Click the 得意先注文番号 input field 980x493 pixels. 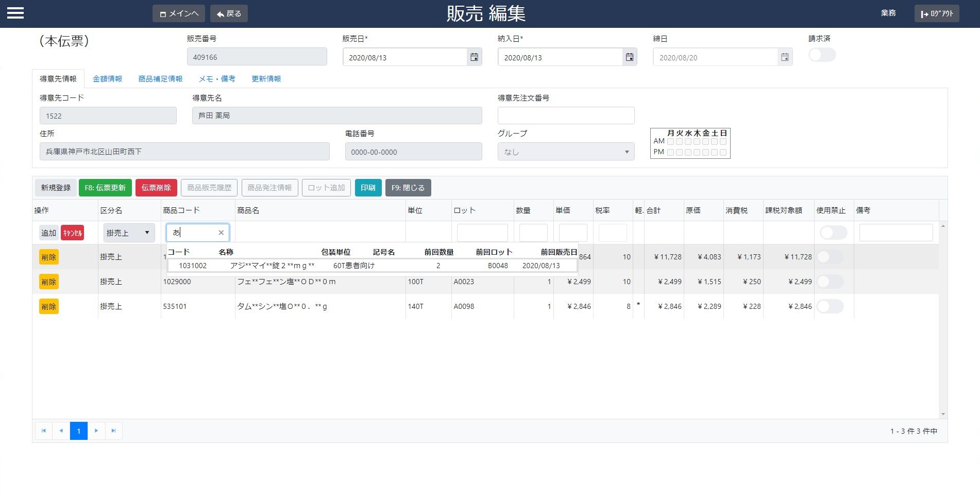[x=566, y=116]
